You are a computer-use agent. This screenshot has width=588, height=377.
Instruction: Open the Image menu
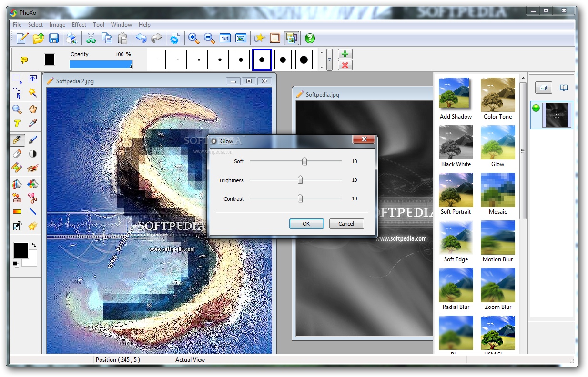tap(57, 25)
